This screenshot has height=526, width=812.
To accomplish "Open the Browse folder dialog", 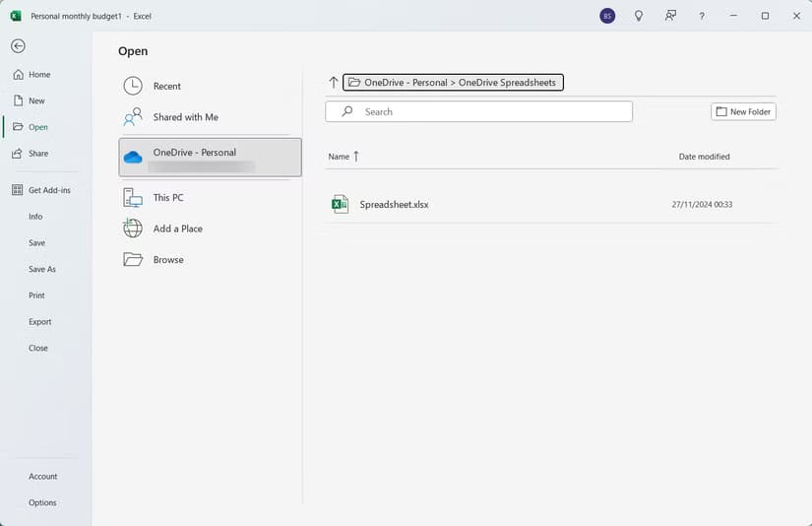I will (x=210, y=260).
